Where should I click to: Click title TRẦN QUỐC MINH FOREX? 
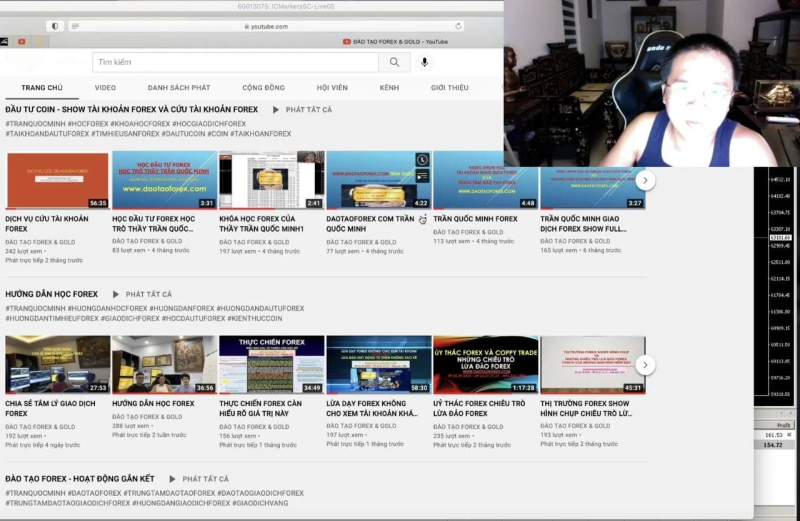[x=476, y=219]
